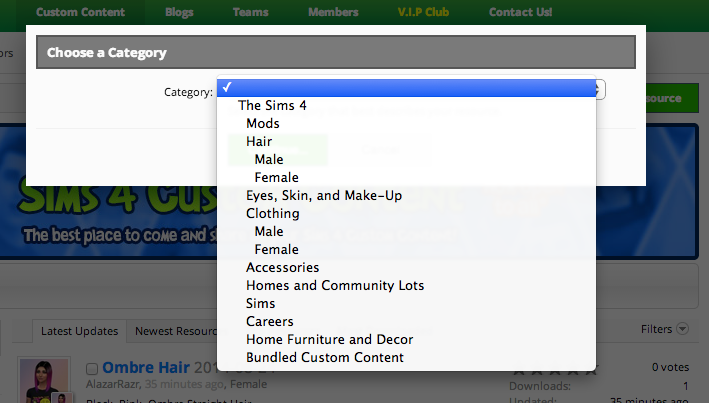Click the Sims 4 Custom Content banner
This screenshot has width=709, height=403.
pos(109,222)
